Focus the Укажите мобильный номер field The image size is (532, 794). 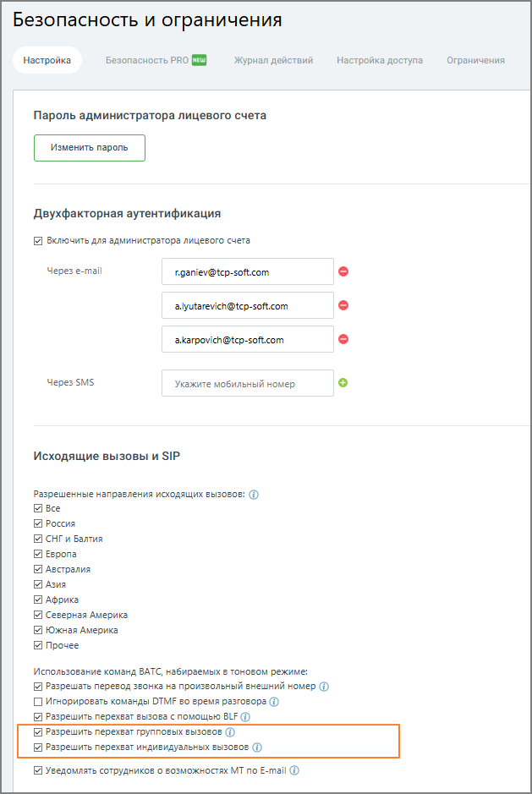248,383
